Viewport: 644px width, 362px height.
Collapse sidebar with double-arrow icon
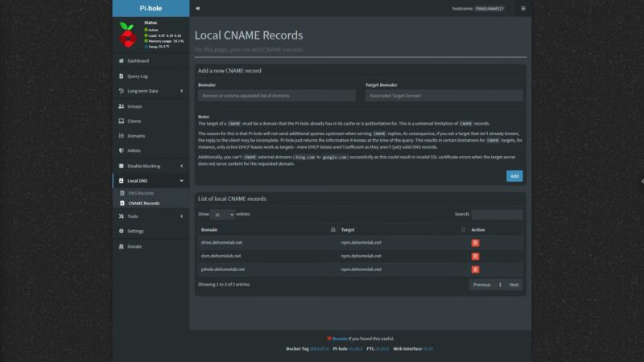point(197,8)
